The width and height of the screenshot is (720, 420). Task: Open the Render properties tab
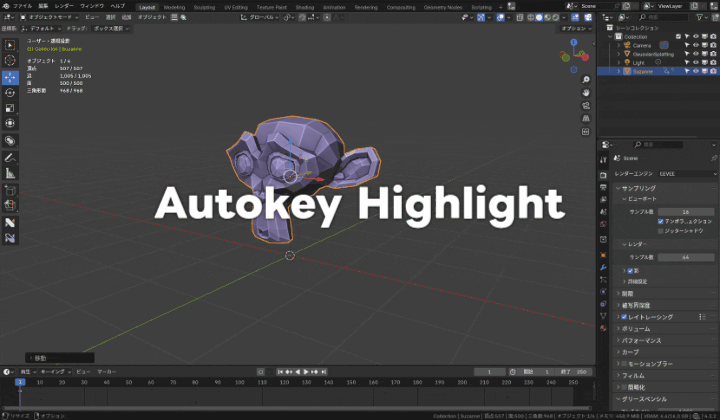tap(603, 175)
